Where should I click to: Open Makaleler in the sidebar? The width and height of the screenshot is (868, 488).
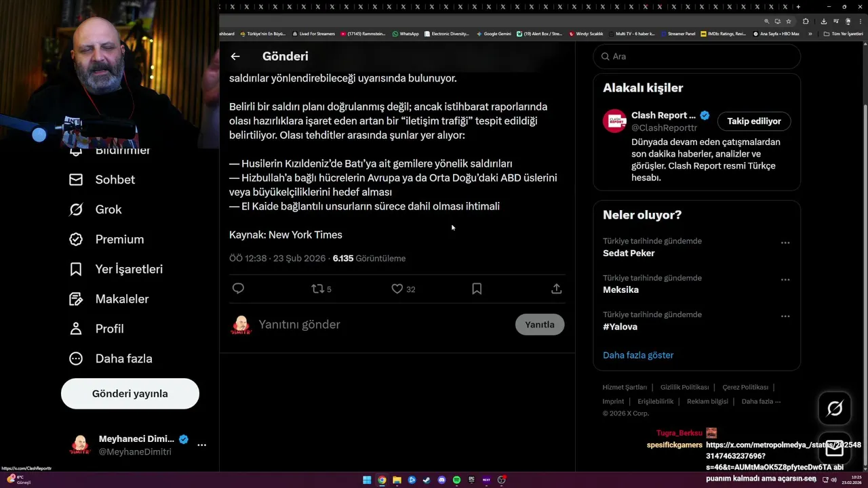108,299
